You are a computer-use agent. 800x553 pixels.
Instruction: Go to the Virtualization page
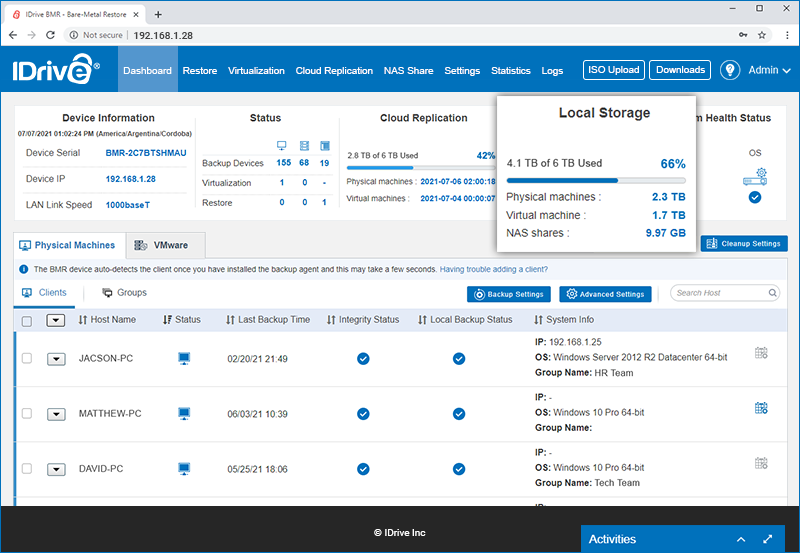tap(256, 70)
